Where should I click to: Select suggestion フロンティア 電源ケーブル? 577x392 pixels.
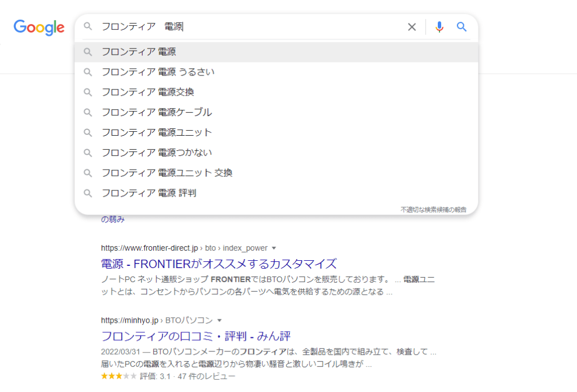276,112
